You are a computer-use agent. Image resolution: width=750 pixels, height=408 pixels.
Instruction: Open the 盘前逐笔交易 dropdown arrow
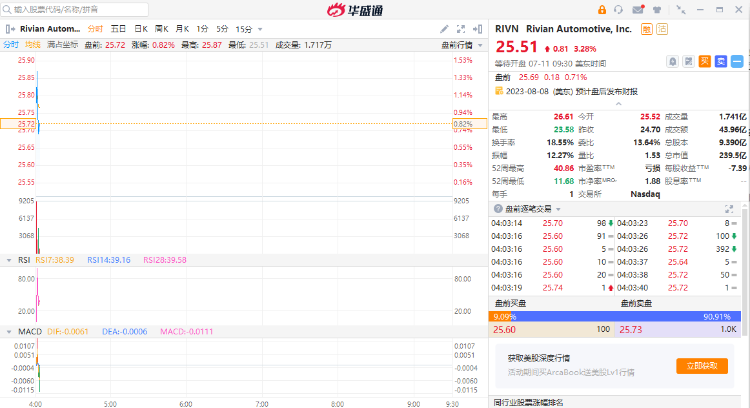[558, 209]
